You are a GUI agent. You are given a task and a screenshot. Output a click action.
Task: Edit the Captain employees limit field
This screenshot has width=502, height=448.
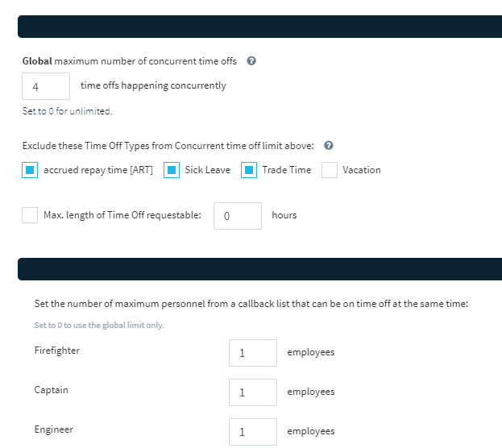coord(253,392)
